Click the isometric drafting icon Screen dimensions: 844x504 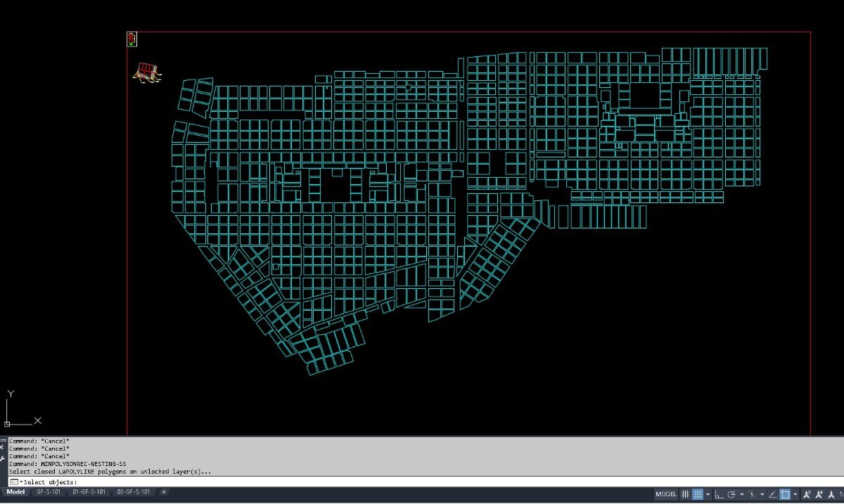pos(752,494)
